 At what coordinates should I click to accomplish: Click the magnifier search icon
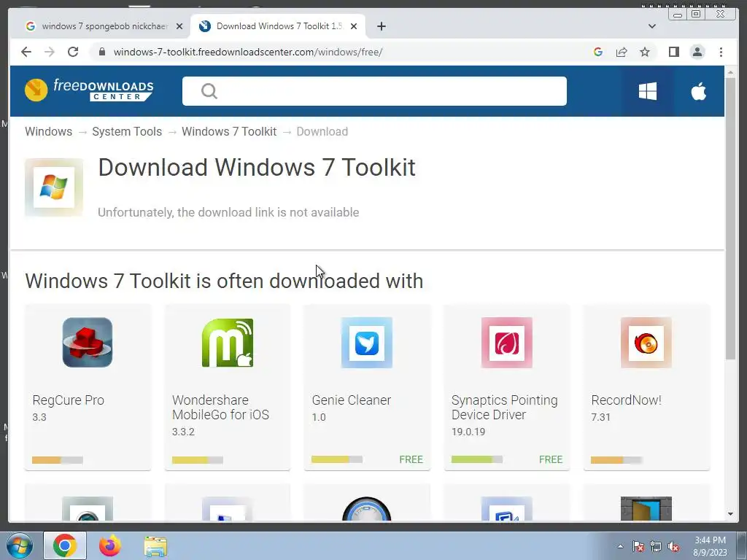pyautogui.click(x=209, y=91)
